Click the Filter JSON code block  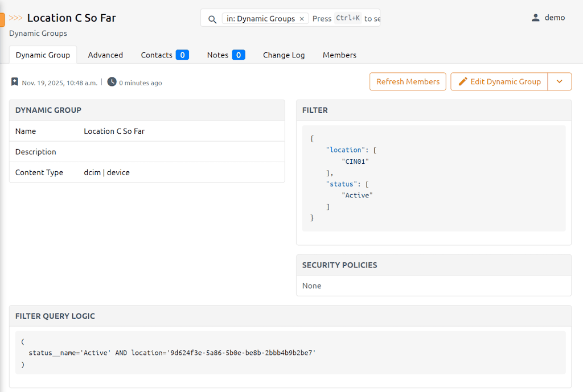(x=433, y=178)
